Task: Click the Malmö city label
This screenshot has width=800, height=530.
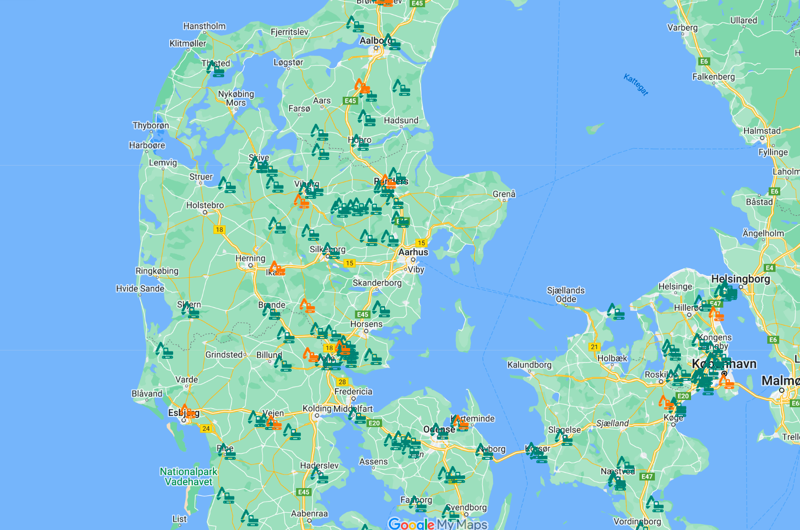Action: [780, 381]
